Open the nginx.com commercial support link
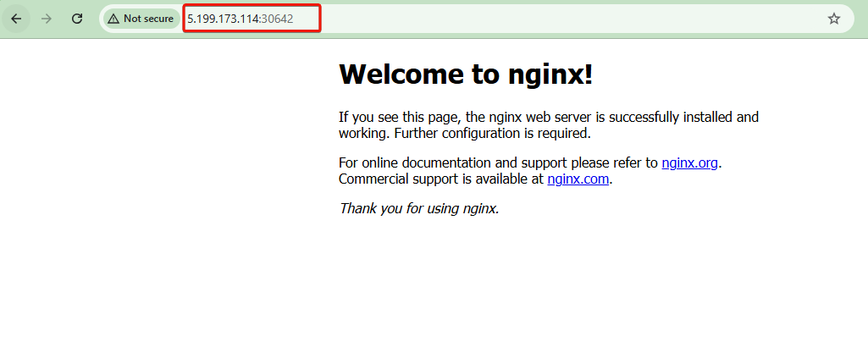The height and width of the screenshot is (347, 868). pyautogui.click(x=578, y=179)
